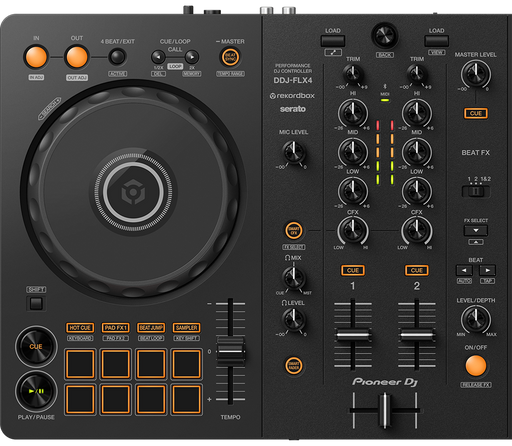Image resolution: width=512 pixels, height=446 pixels.
Task: Select the SAMPLER pad mode
Action: pyautogui.click(x=186, y=328)
